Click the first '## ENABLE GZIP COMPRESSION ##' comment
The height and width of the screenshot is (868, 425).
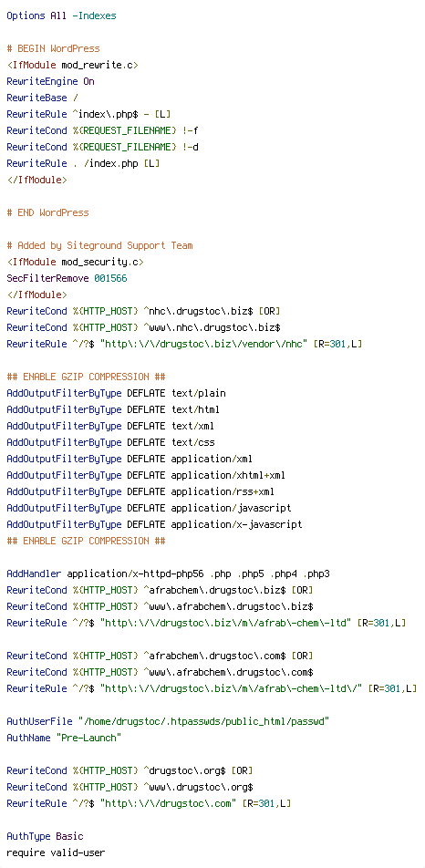(x=86, y=377)
